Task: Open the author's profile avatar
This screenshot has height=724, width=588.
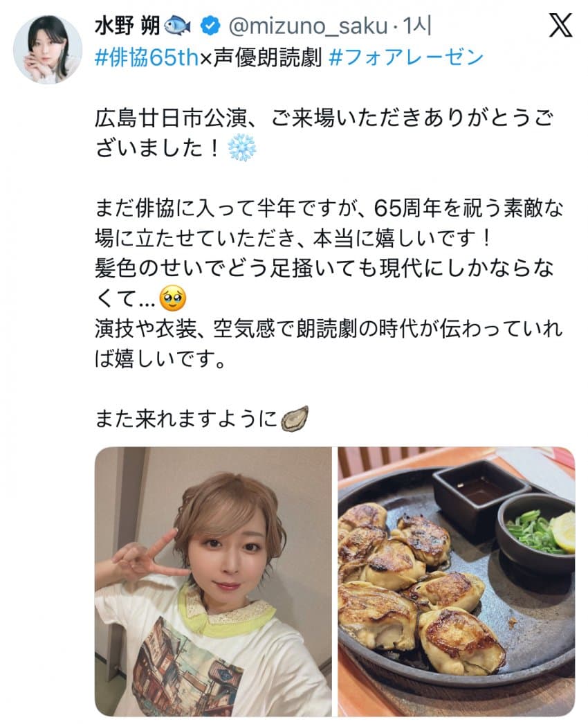Action: click(48, 49)
